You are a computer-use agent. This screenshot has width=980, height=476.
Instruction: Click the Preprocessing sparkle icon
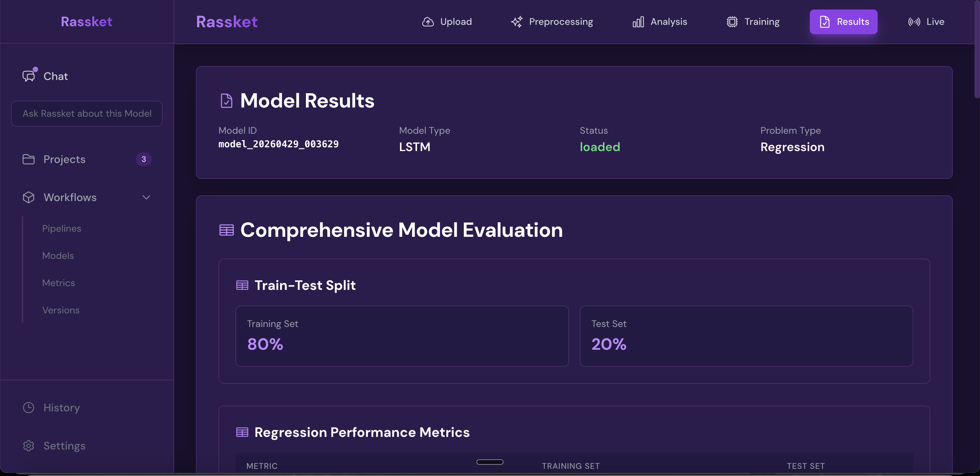[x=517, y=22]
